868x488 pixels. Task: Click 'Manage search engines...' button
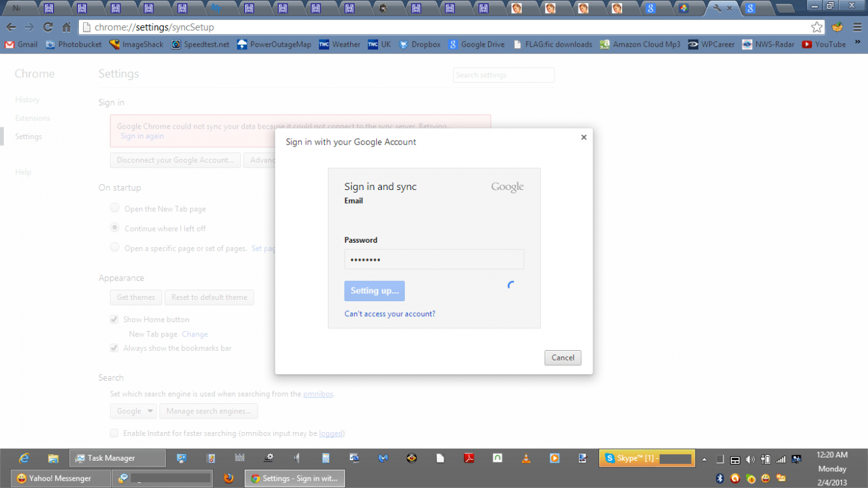coord(208,411)
